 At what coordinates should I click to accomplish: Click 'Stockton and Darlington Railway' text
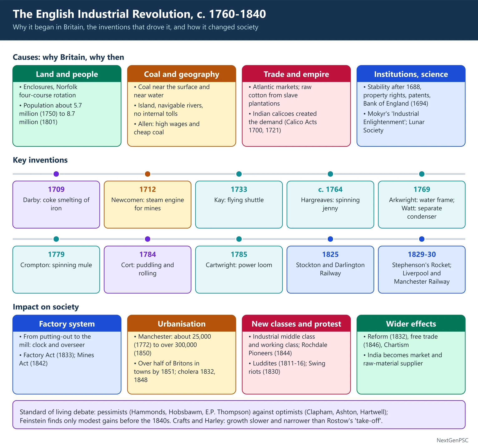coord(330,269)
